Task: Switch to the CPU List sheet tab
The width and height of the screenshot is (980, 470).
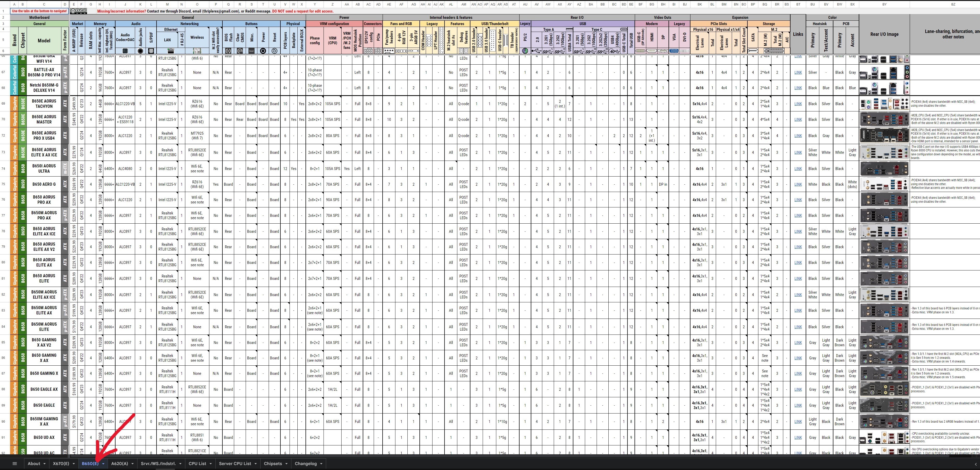Action: pos(198,463)
